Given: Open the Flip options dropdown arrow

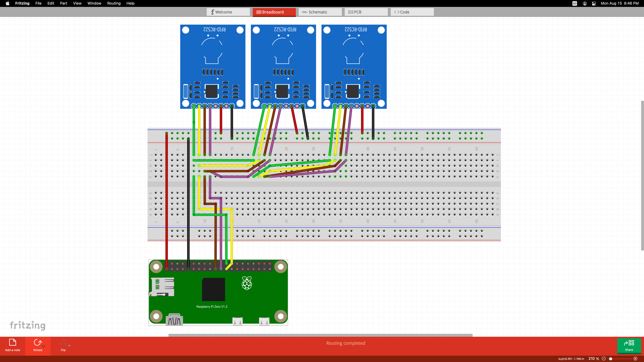Looking at the screenshot, I should (x=69, y=346).
